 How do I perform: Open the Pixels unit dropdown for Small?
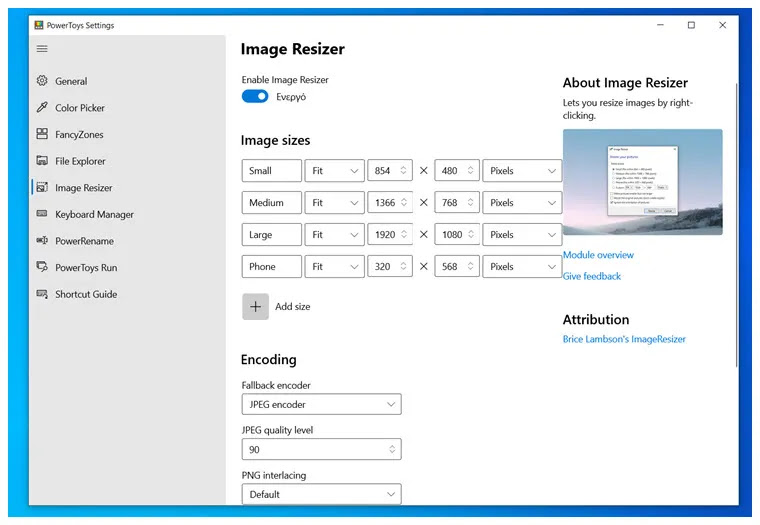click(x=522, y=171)
